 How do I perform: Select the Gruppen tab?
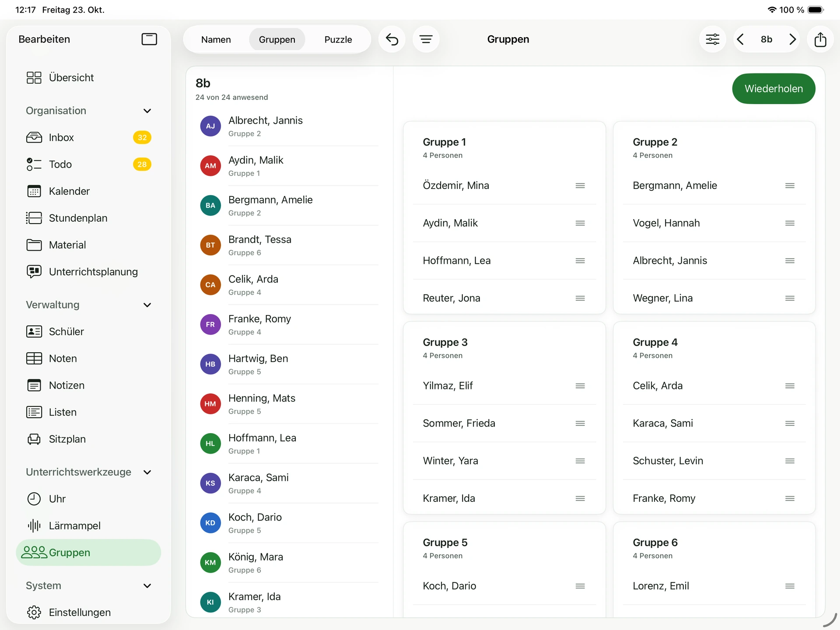point(277,39)
